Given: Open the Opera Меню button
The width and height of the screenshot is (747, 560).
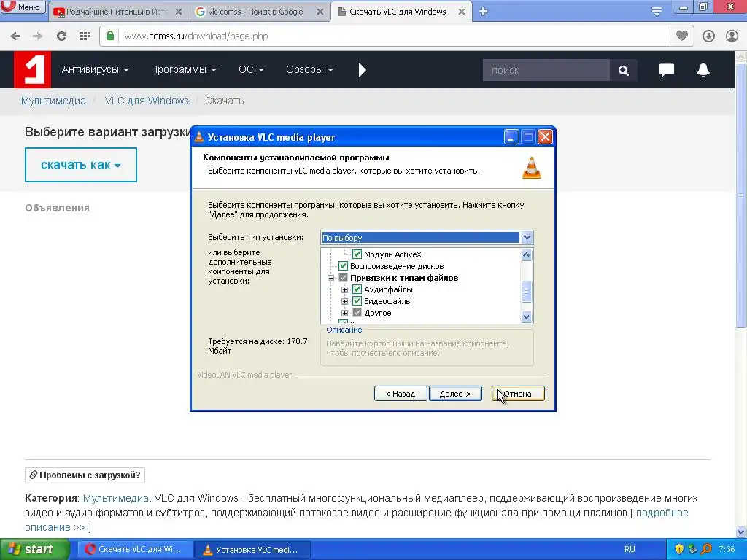Looking at the screenshot, I should [23, 7].
